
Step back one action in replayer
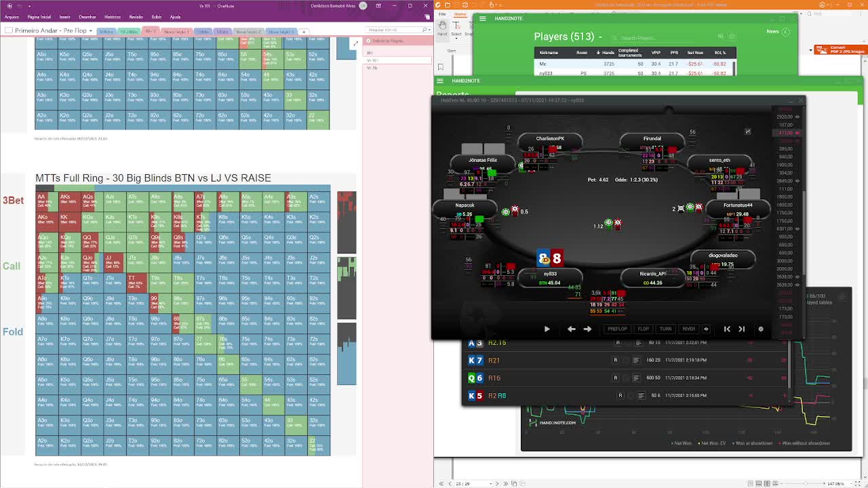[571, 329]
